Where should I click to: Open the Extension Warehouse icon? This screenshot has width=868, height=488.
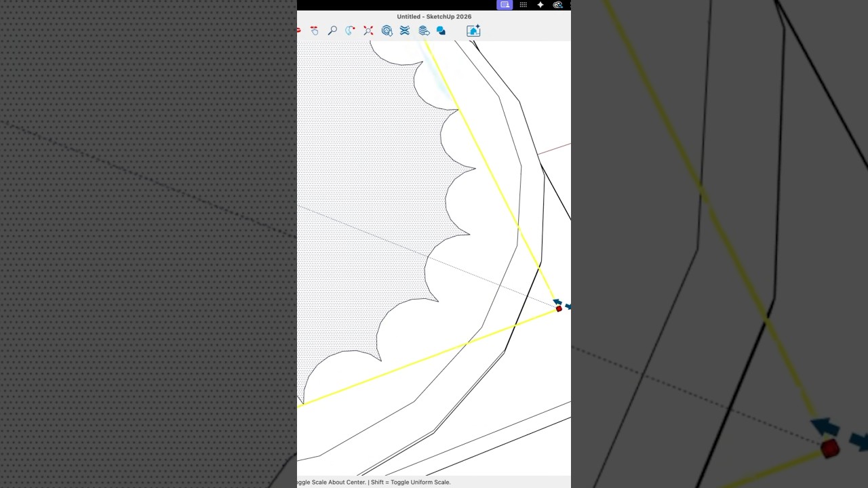(405, 30)
